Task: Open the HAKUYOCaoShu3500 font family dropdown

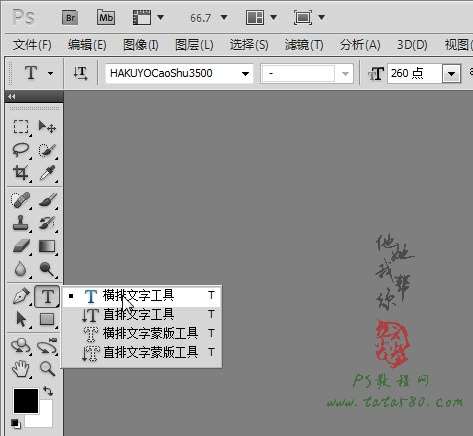Action: coord(179,73)
